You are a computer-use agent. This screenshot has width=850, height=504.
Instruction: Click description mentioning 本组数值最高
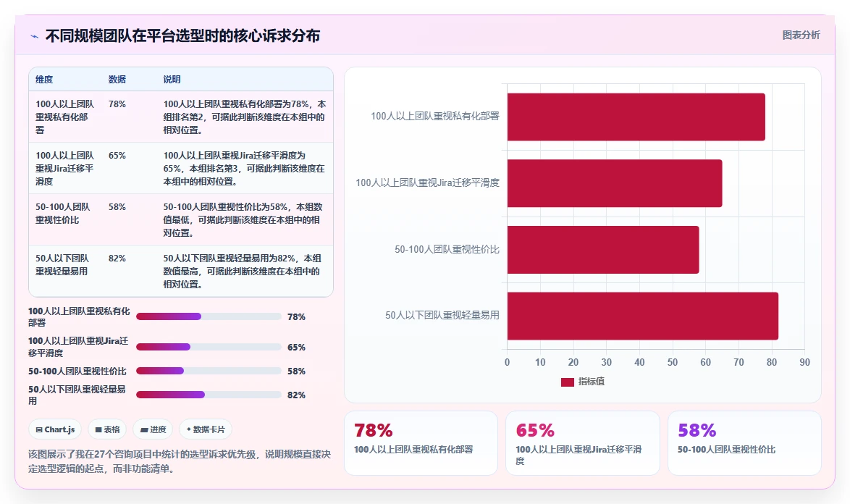(x=243, y=272)
